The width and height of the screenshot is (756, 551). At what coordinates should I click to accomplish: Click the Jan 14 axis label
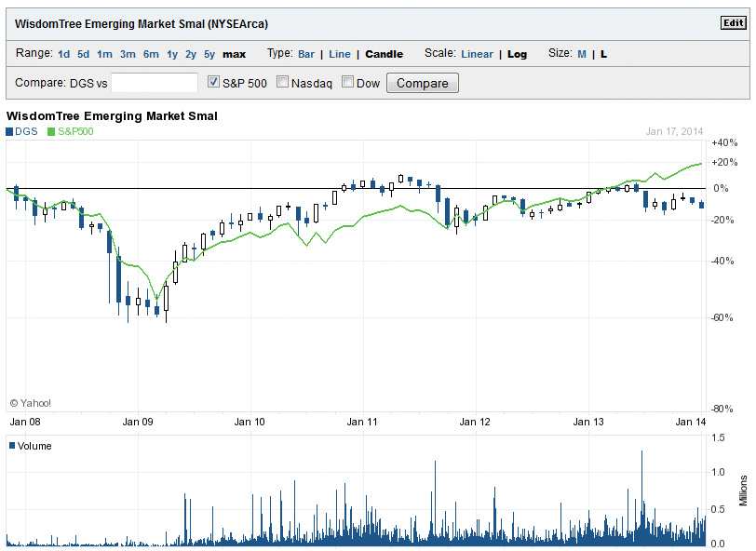[x=691, y=422]
